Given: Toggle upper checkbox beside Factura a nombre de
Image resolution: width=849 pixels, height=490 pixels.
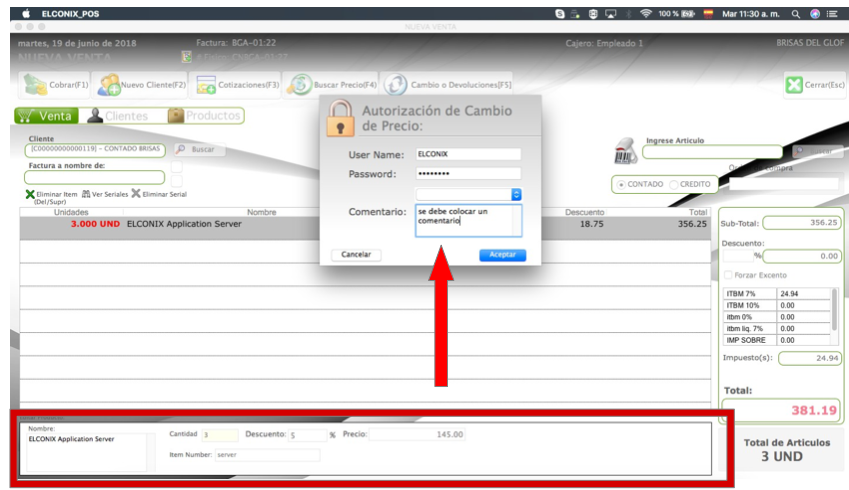Looking at the screenshot, I should [177, 166].
